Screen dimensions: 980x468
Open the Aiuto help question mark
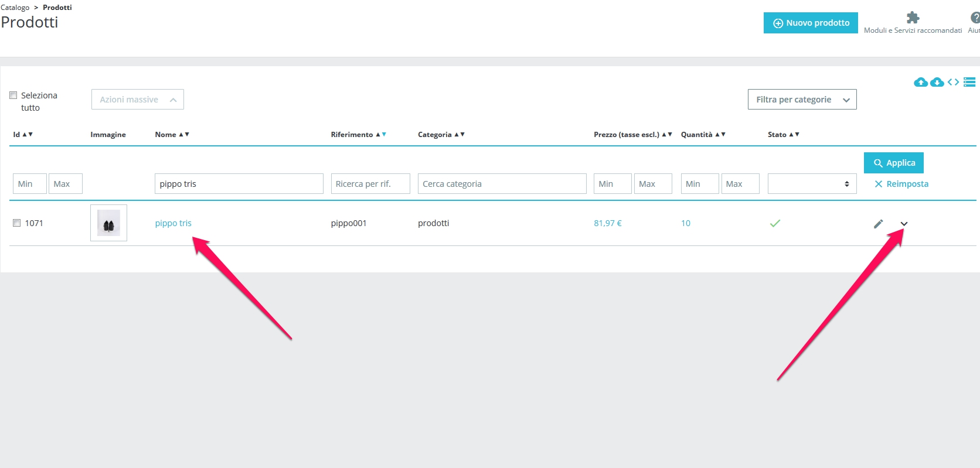(x=975, y=18)
